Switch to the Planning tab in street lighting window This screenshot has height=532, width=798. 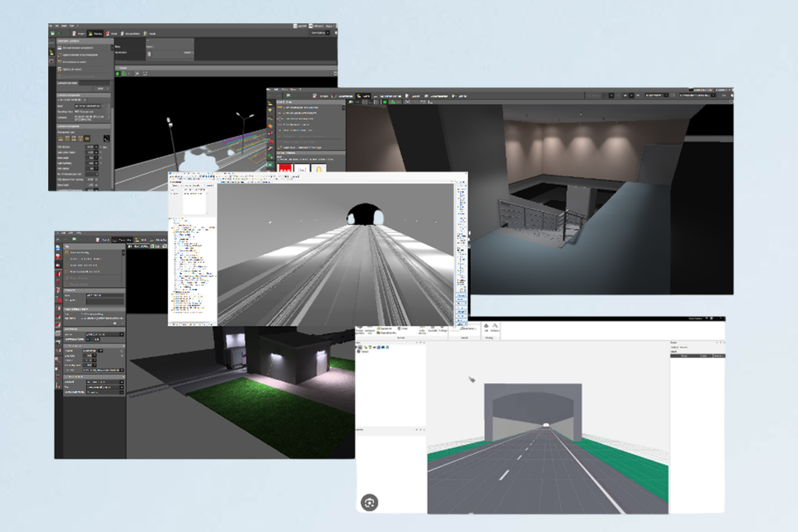pos(95,34)
